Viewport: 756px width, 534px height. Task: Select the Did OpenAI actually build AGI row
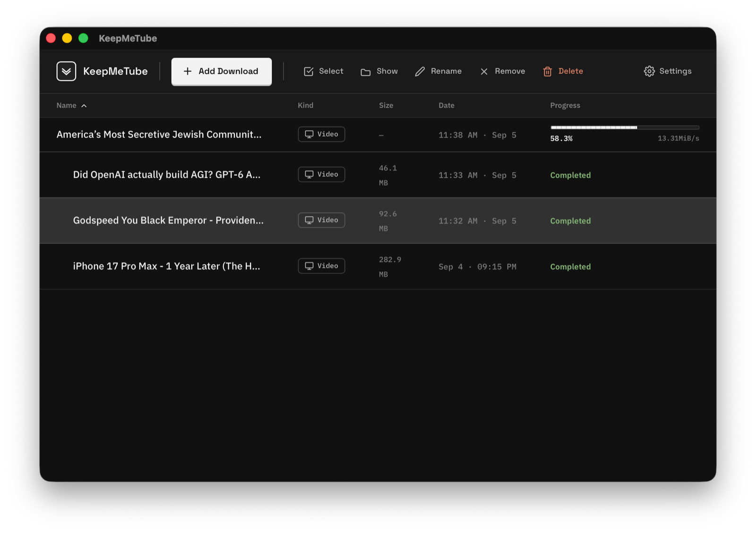pyautogui.click(x=378, y=175)
